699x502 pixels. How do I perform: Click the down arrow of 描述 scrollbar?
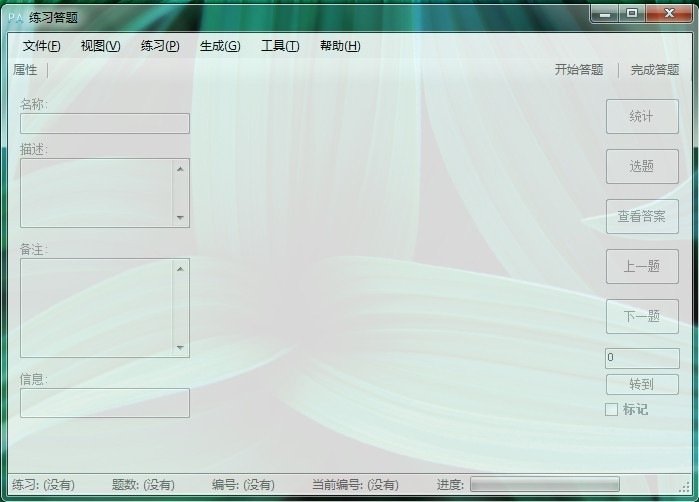(x=180, y=218)
